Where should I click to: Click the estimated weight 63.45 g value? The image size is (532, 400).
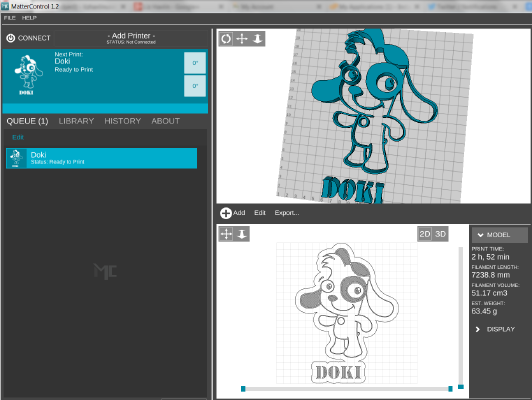pyautogui.click(x=484, y=311)
